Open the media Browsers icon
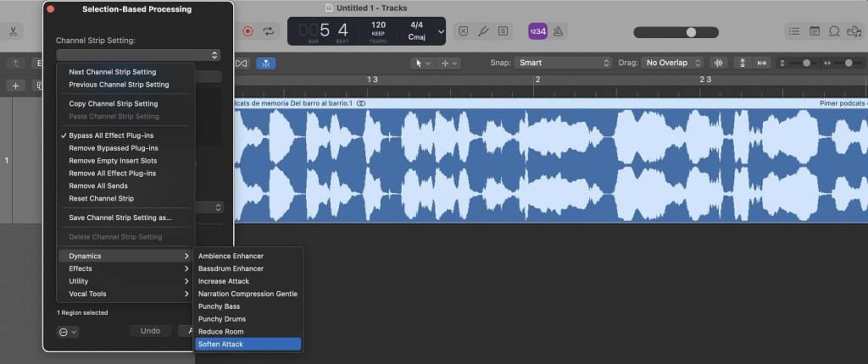868x364 pixels. (855, 31)
